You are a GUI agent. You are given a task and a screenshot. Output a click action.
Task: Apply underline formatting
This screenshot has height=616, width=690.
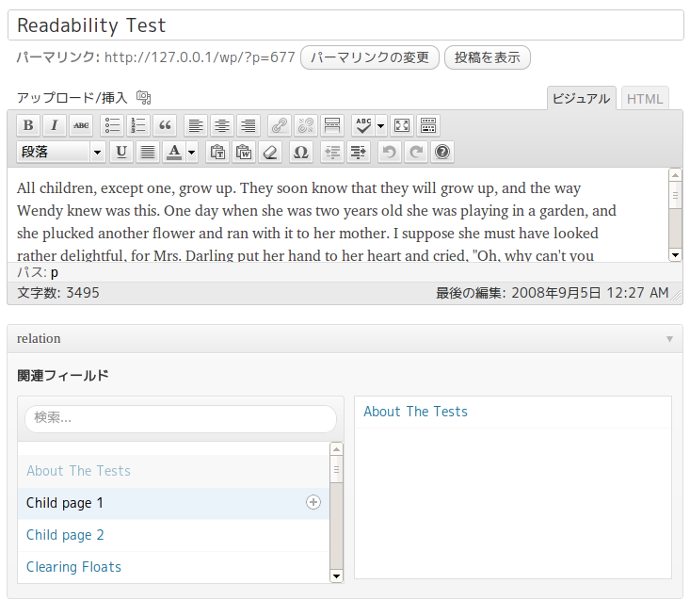(121, 152)
